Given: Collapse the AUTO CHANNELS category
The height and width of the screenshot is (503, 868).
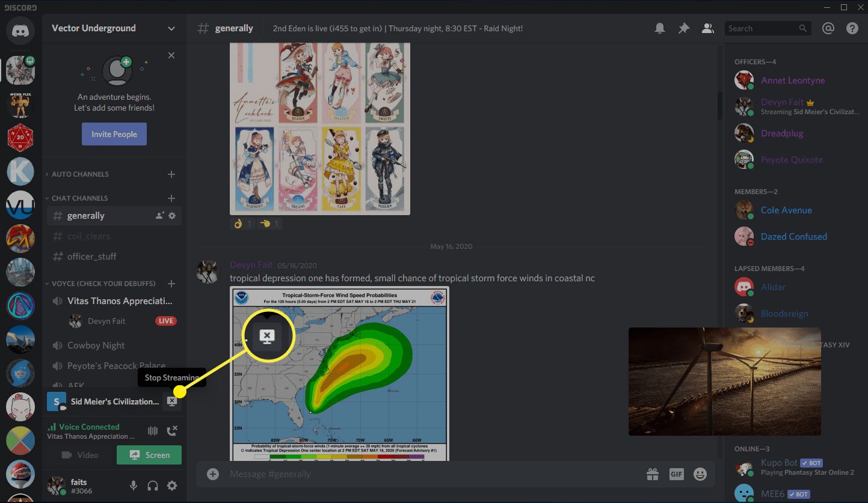Looking at the screenshot, I should click(x=79, y=174).
